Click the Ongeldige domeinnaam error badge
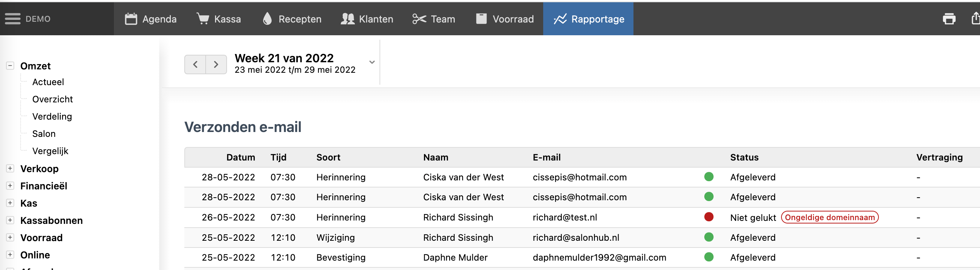 point(829,217)
